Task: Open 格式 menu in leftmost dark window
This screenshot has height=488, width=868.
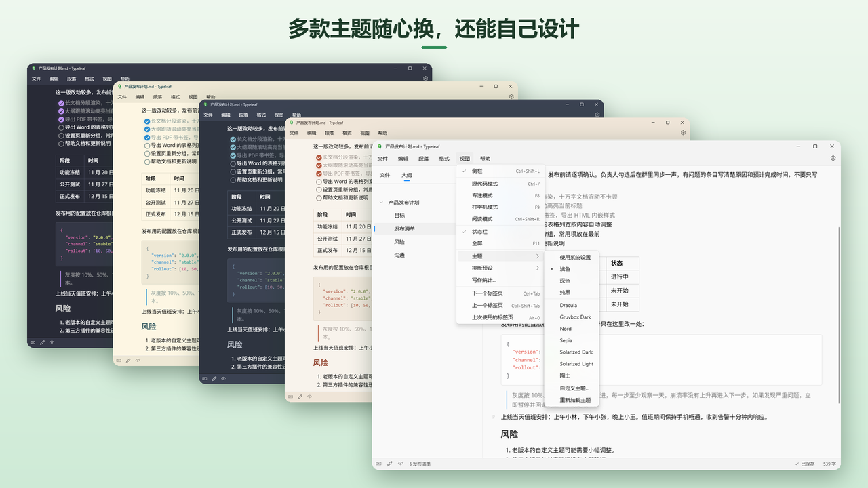Action: (x=90, y=79)
